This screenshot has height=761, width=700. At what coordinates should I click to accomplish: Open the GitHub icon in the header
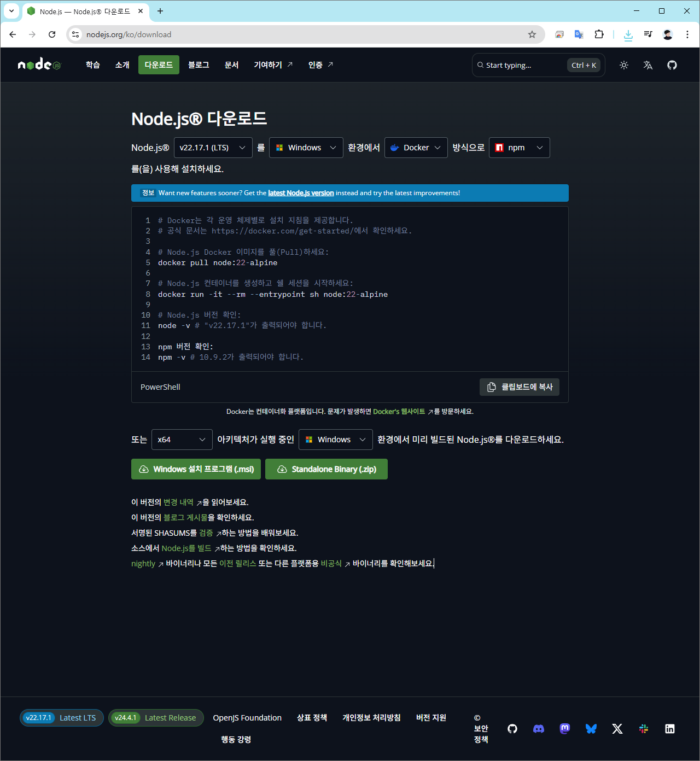(672, 65)
